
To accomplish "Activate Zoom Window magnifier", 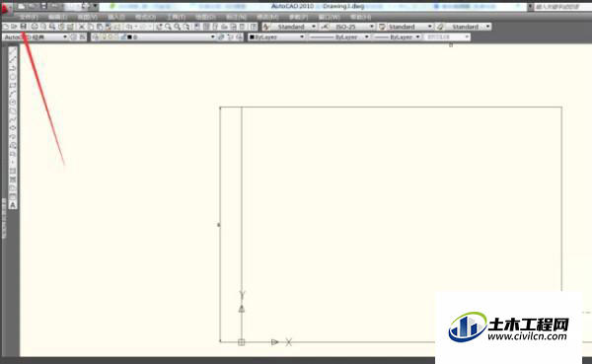I will 177,27.
